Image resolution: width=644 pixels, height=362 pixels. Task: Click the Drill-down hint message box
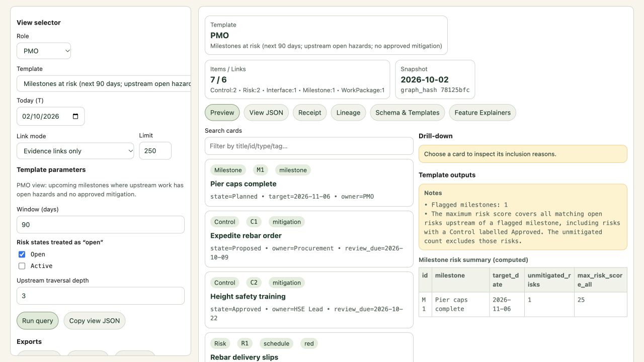[523, 154]
